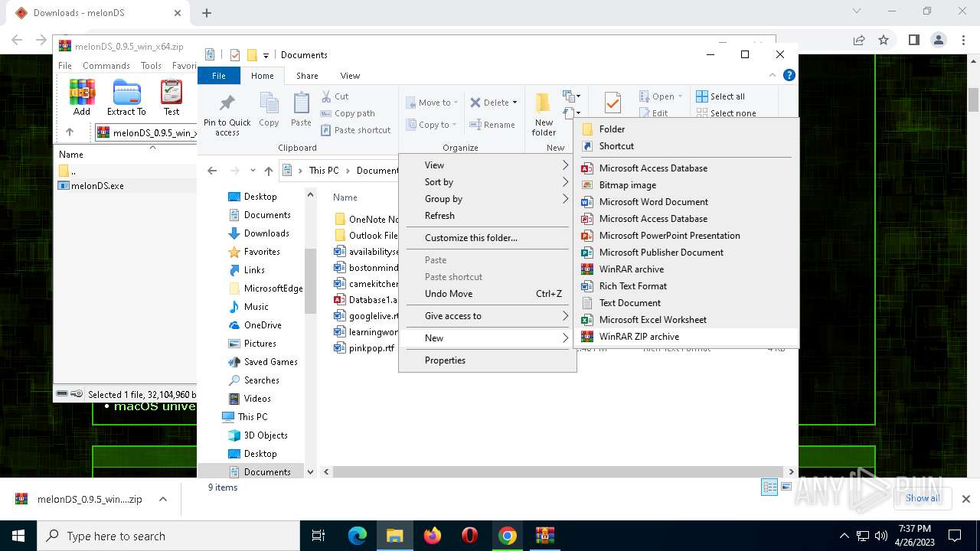
Task: Open the Open dropdown in ribbon
Action: 661,96
